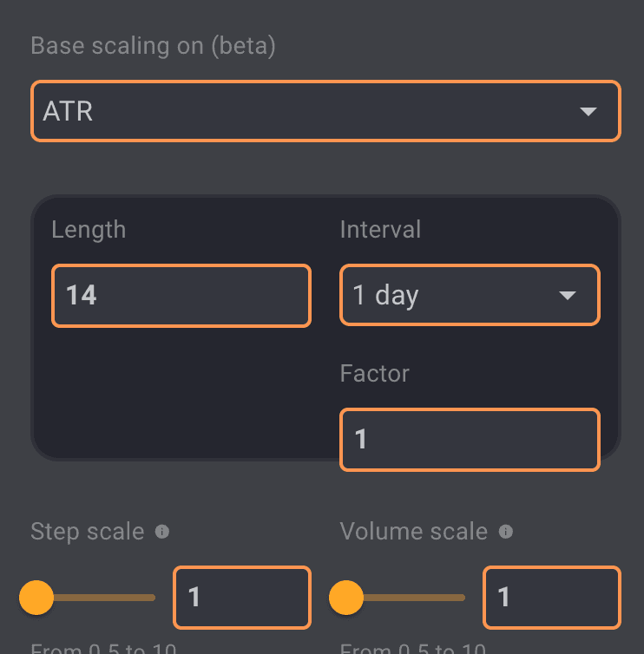Click the Interval label text

pos(380,230)
